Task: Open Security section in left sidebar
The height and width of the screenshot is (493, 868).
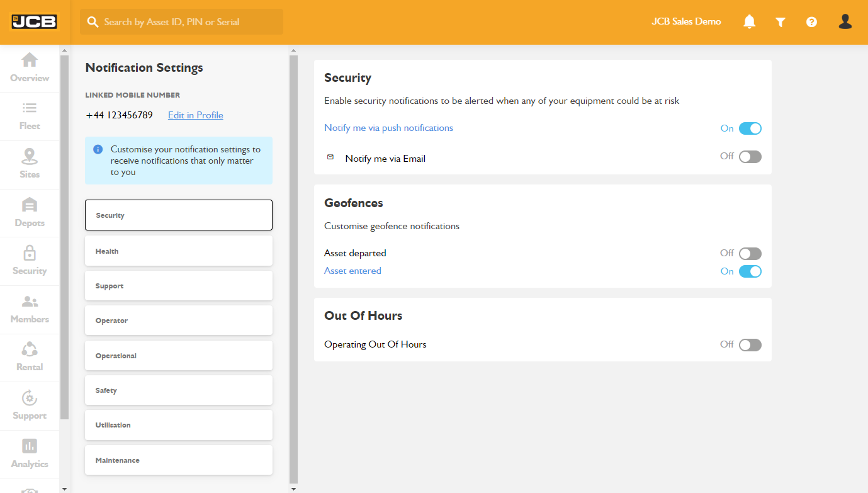Action: [30, 261]
